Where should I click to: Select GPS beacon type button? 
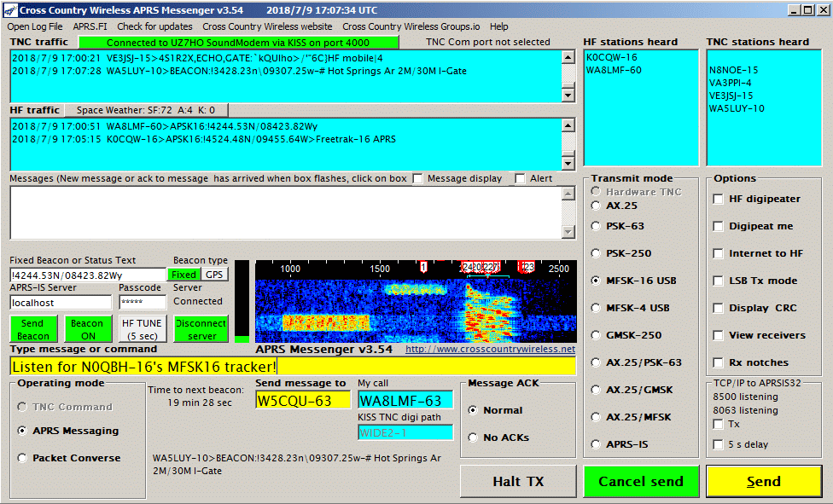(x=214, y=275)
